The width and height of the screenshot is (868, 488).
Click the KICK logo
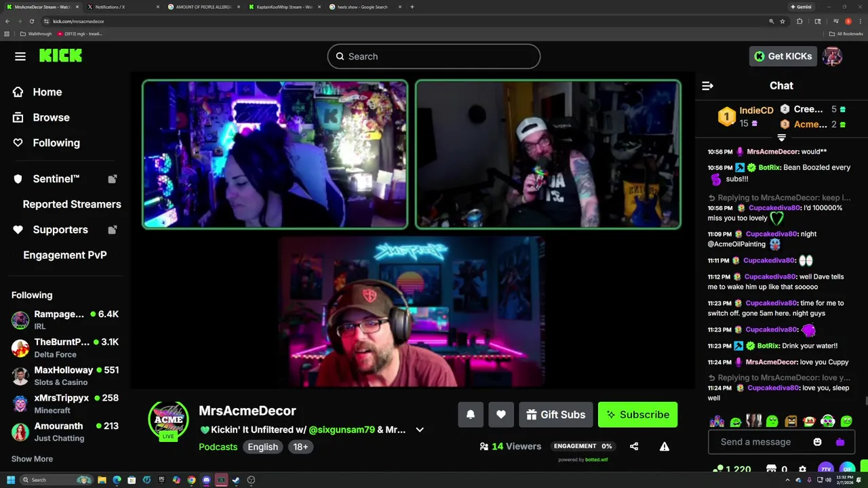point(60,56)
